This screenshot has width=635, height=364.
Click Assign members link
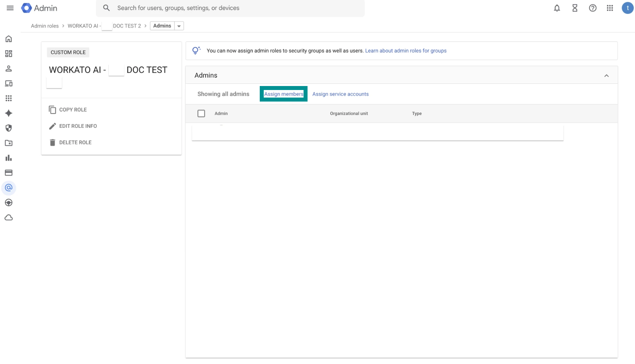[284, 94]
